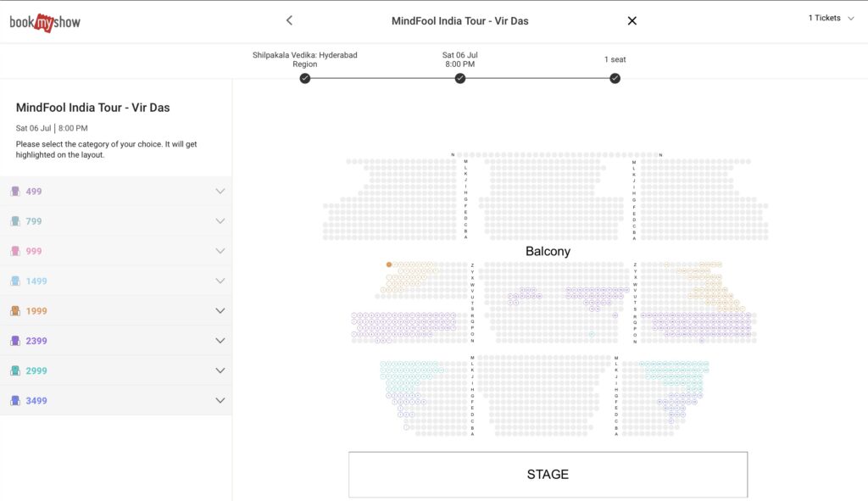The height and width of the screenshot is (501, 868).
Task: Click the BookMyShow logo
Action: coord(45,23)
